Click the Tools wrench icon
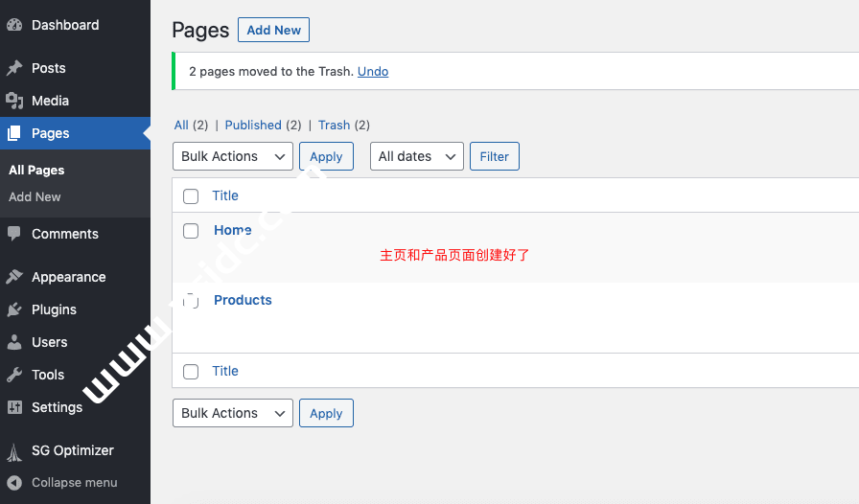This screenshot has height=504, width=859. [14, 375]
